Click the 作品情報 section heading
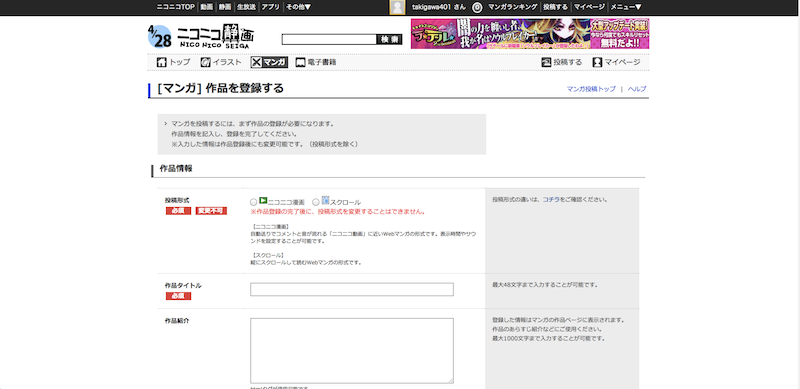The height and width of the screenshot is (389, 800). [176, 168]
